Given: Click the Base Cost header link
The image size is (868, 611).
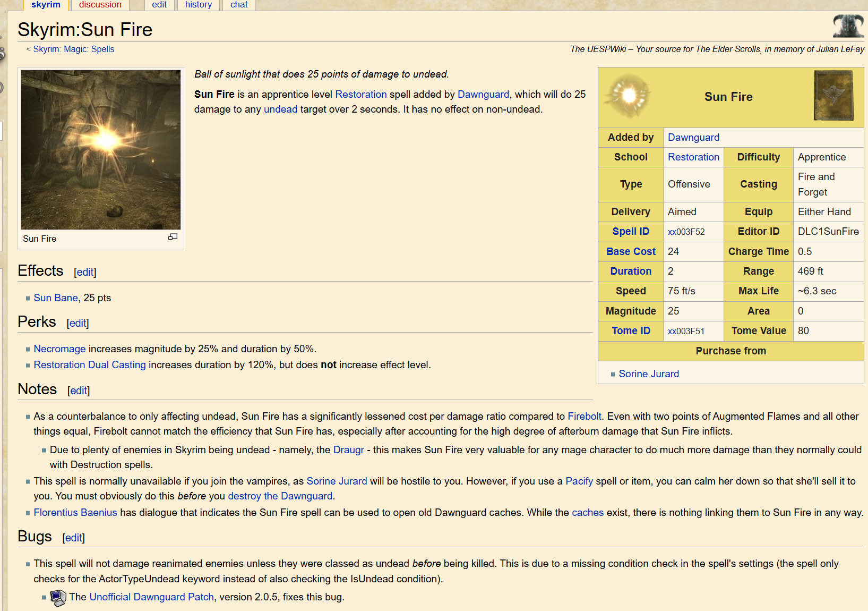Looking at the screenshot, I should point(631,252).
